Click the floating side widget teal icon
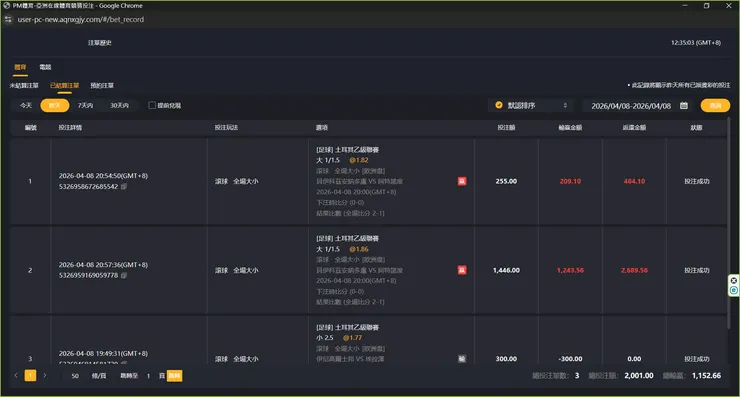The height and width of the screenshot is (397, 740). click(x=733, y=290)
